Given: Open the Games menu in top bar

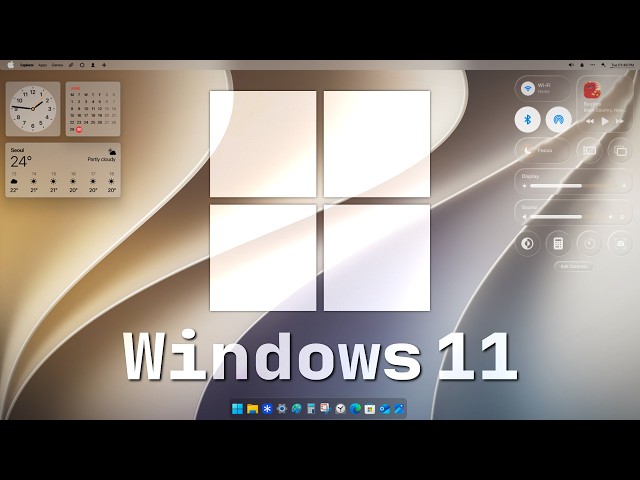Looking at the screenshot, I should (57, 65).
